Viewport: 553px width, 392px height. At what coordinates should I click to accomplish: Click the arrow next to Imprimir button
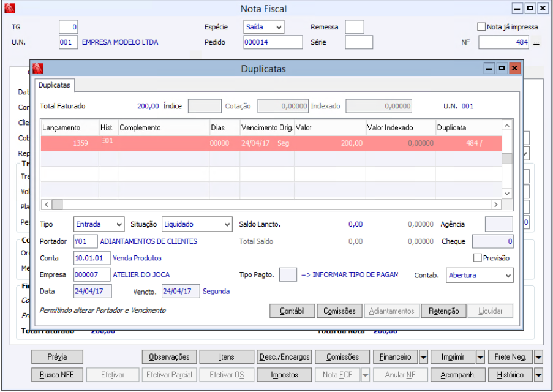[480, 356]
